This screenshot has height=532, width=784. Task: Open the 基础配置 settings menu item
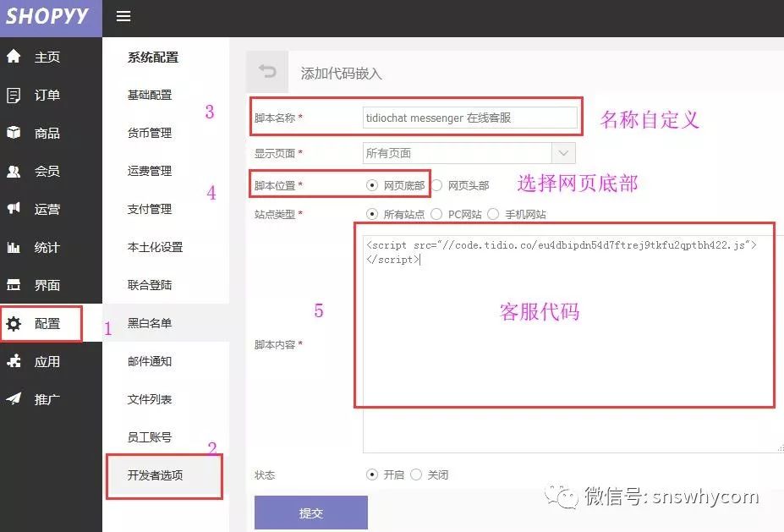(149, 95)
